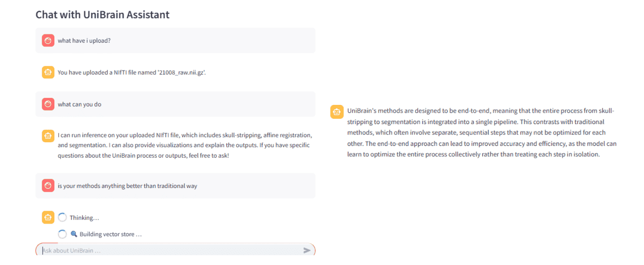644x265 pixels.
Task: Click the "Chat with UniBrain Assistant" heading
Action: pyautogui.click(x=103, y=14)
